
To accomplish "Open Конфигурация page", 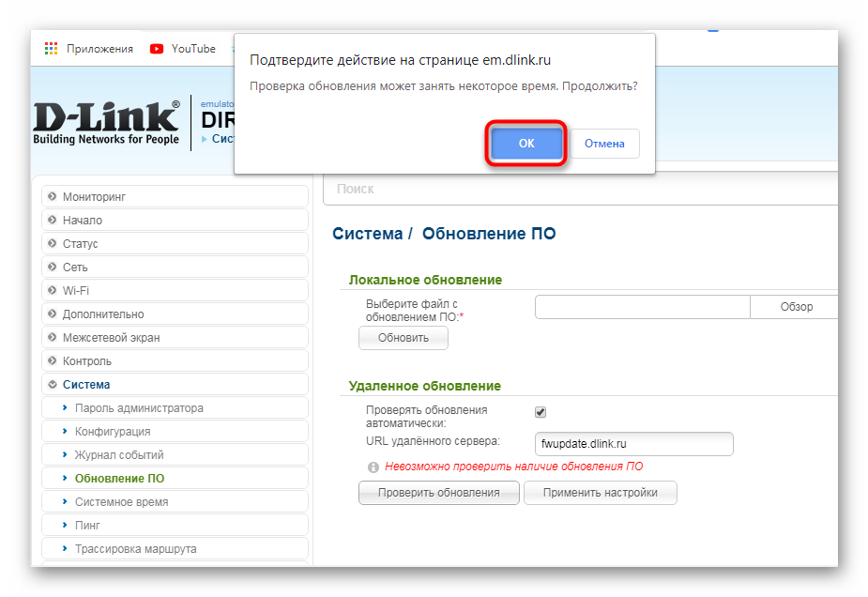I will point(175,432).
